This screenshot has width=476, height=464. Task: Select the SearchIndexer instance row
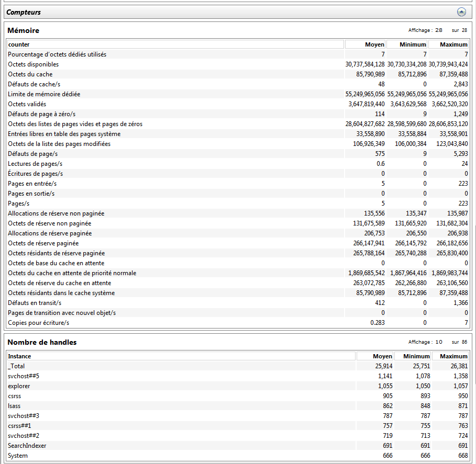coord(238,446)
